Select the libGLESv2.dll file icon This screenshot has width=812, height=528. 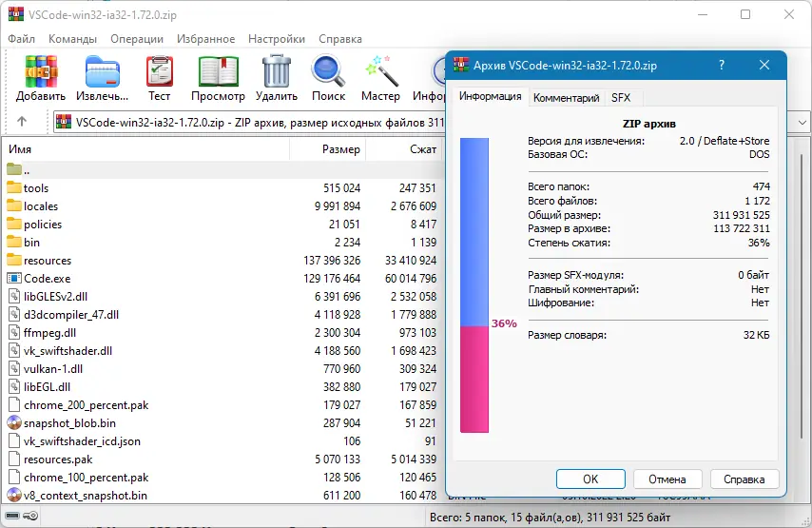coord(14,297)
